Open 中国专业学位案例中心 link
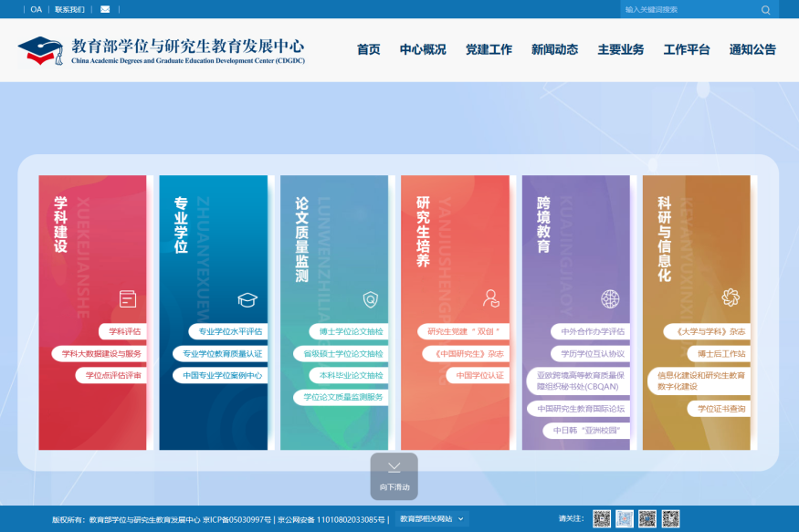The width and height of the screenshot is (799, 532). coord(220,375)
